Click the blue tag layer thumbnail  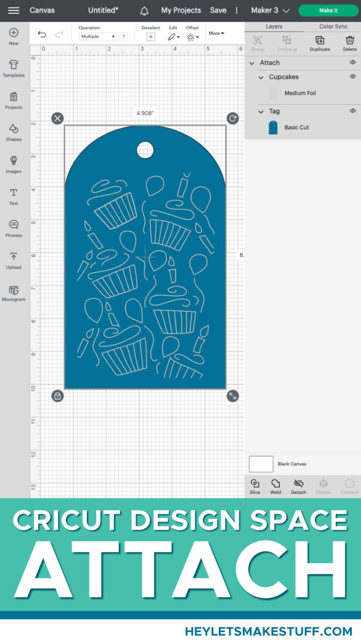(273, 128)
